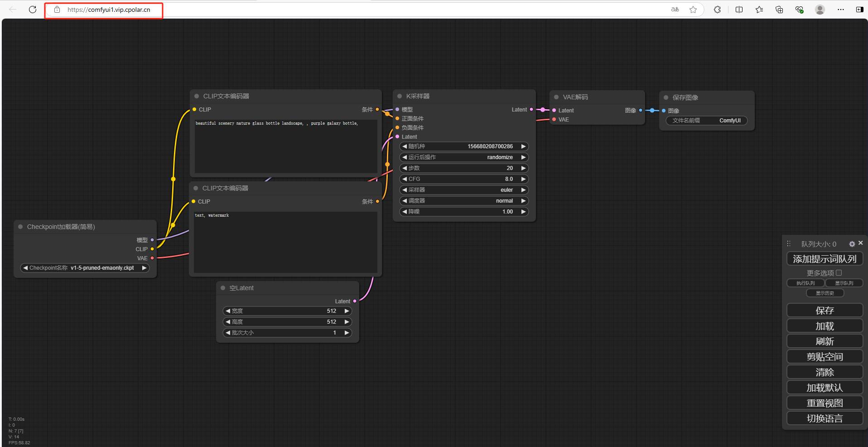Collapse the 空Latent node via its title dot
Viewport: 868px width, 447px height.
pos(223,288)
